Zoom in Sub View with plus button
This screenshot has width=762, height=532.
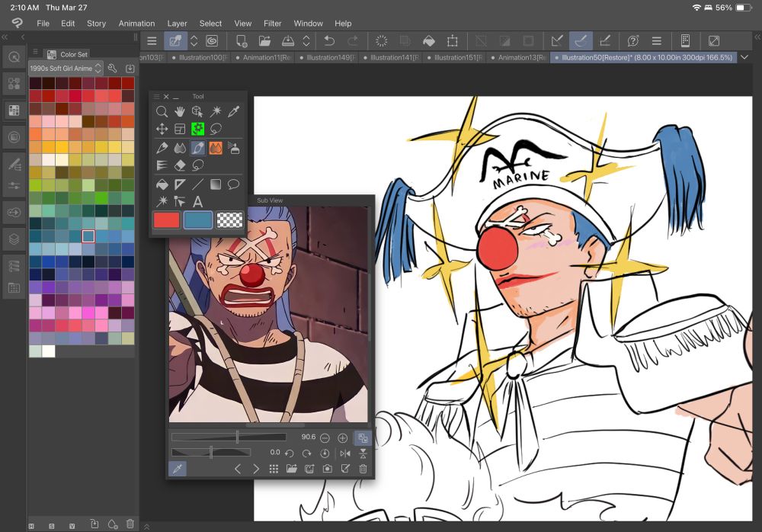343,437
